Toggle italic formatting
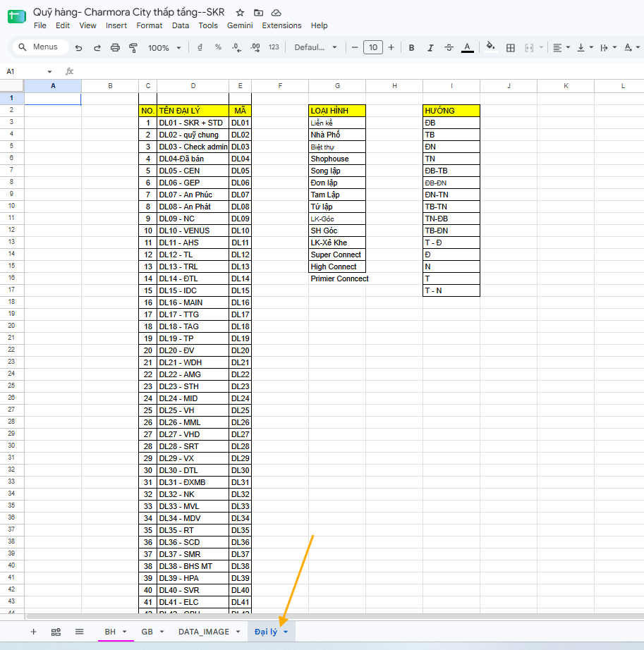 pyautogui.click(x=430, y=48)
